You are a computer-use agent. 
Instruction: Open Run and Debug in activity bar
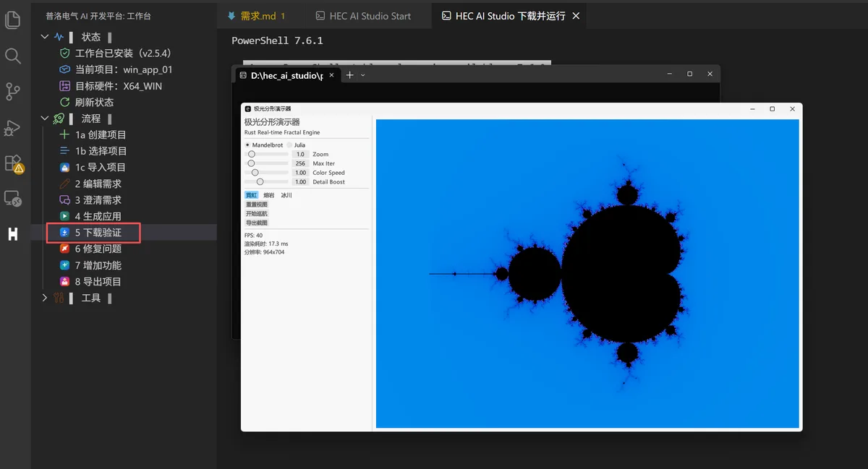coord(12,127)
